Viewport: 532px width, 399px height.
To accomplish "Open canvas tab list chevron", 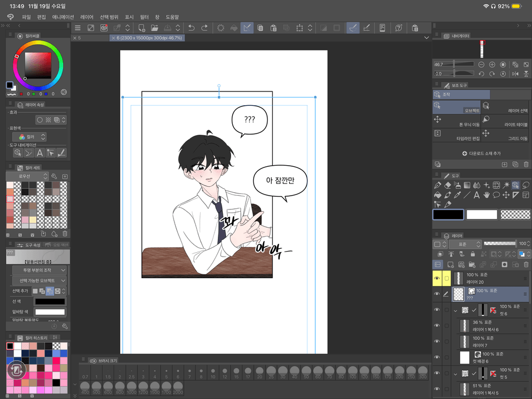I will (x=427, y=38).
